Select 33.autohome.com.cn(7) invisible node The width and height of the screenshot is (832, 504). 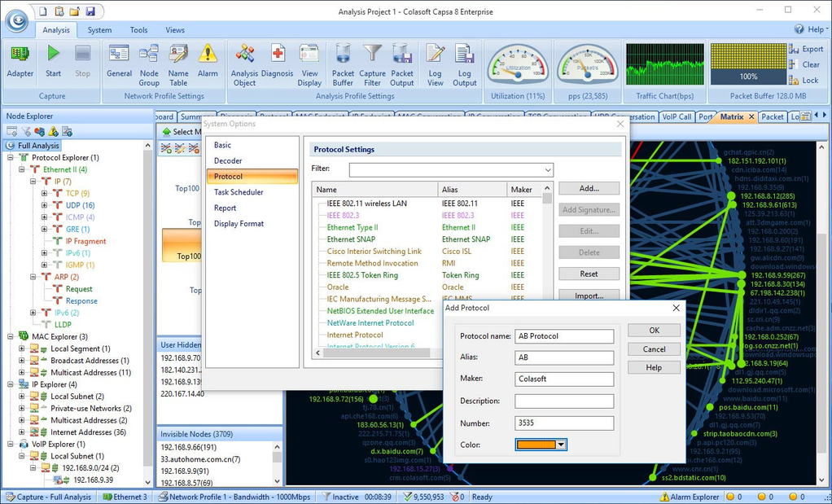tap(200, 459)
